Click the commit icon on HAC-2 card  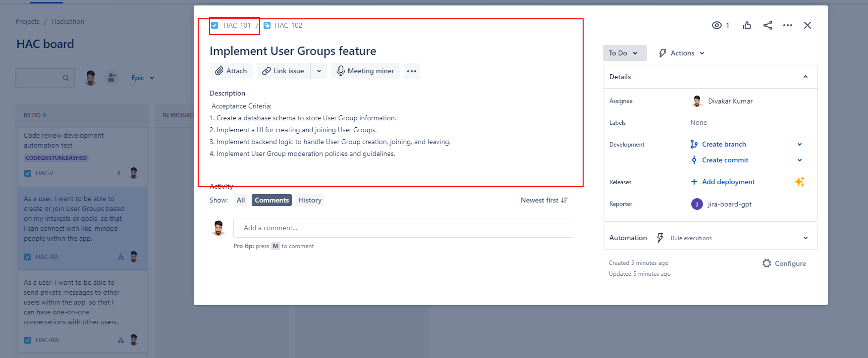tap(119, 173)
